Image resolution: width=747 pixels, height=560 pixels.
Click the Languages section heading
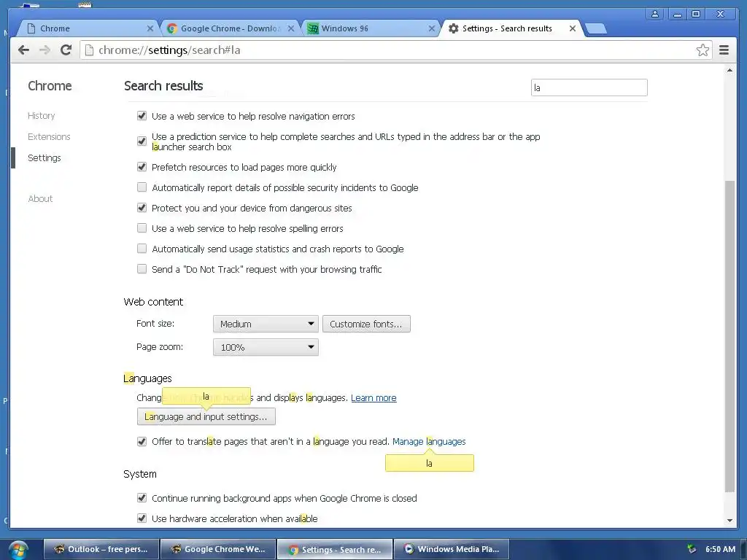(147, 378)
